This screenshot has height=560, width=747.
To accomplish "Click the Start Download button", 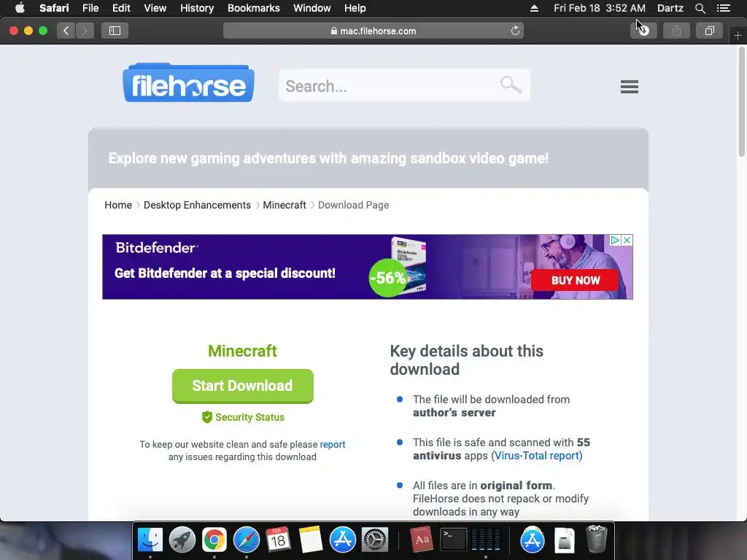I will [242, 386].
